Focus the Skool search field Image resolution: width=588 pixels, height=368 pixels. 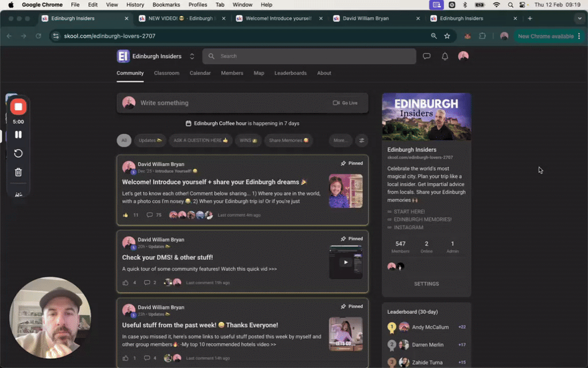coord(309,56)
